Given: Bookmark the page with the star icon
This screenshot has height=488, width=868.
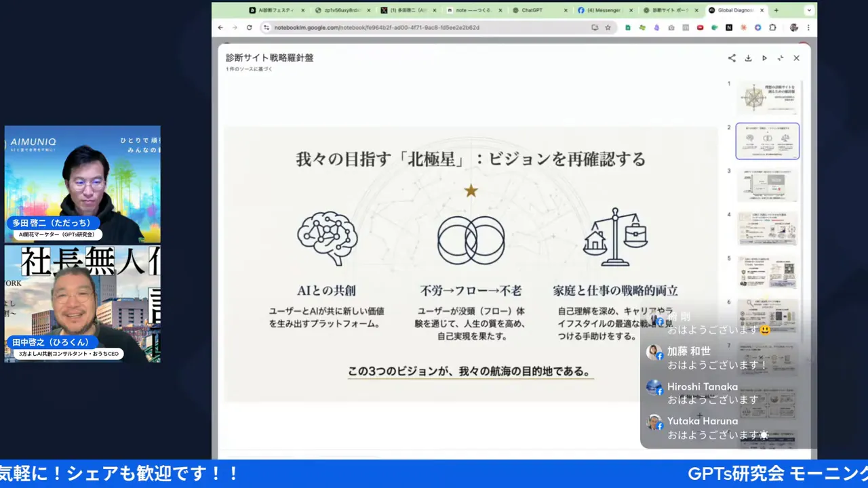Looking at the screenshot, I should [x=608, y=28].
